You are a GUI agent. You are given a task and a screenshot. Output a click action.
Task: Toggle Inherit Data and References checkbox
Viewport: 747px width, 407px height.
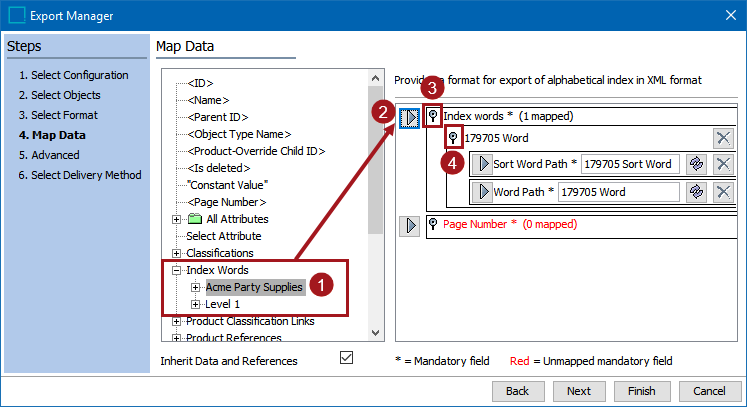[x=347, y=357]
